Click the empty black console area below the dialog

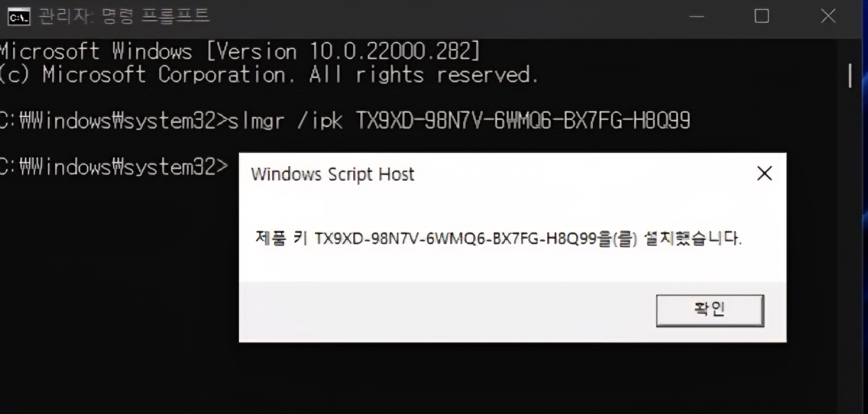tap(434, 378)
